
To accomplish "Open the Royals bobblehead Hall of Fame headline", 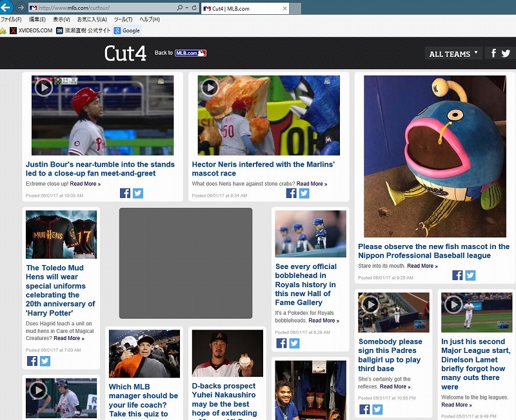I will coord(306,285).
